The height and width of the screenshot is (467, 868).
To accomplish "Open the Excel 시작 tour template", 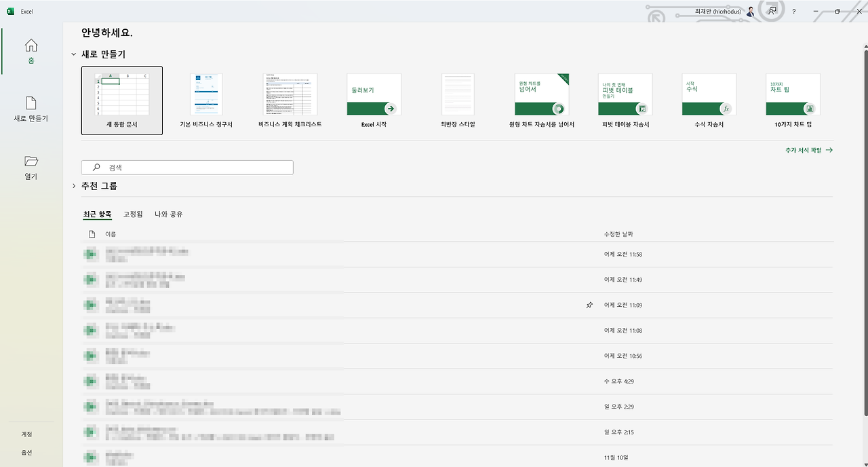I will click(x=374, y=100).
